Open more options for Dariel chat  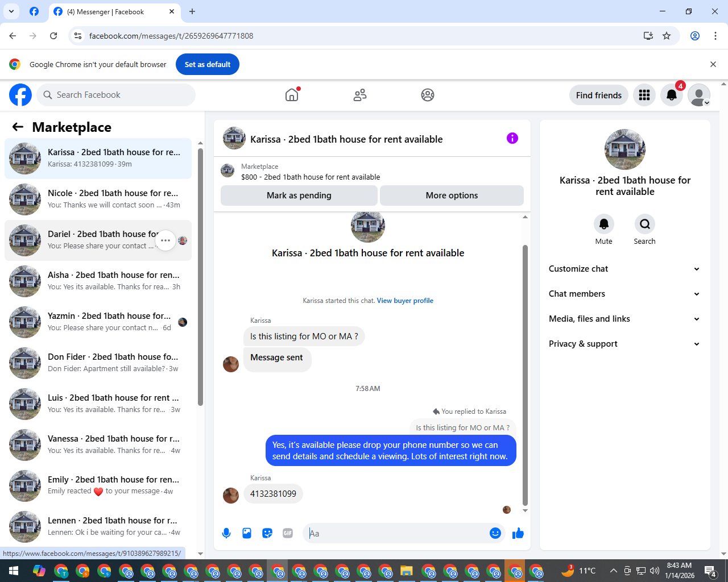click(166, 240)
